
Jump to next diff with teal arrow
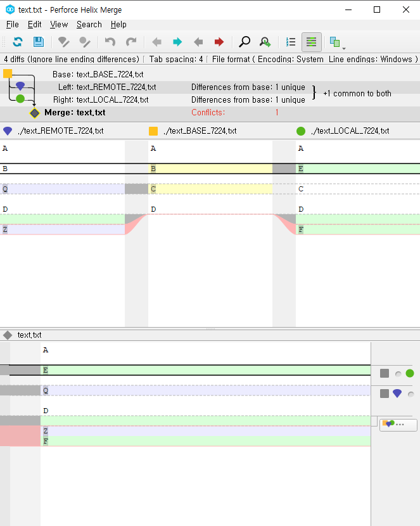click(177, 42)
